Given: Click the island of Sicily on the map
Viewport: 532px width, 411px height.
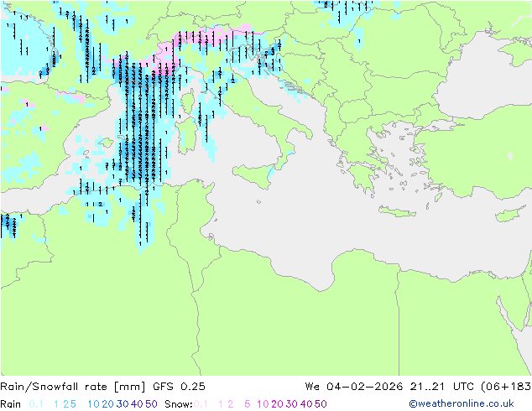Looking at the screenshot, I should point(255,175).
